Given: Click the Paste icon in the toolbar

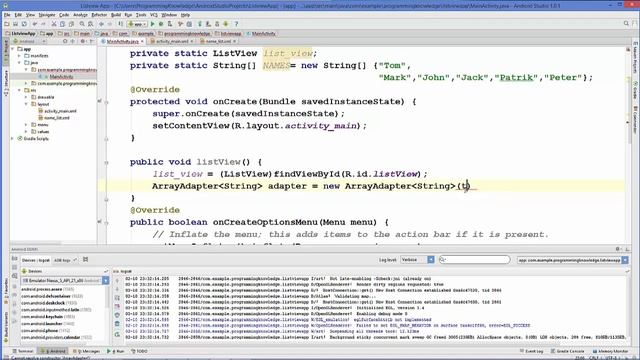Looking at the screenshot, I should 71,24.
